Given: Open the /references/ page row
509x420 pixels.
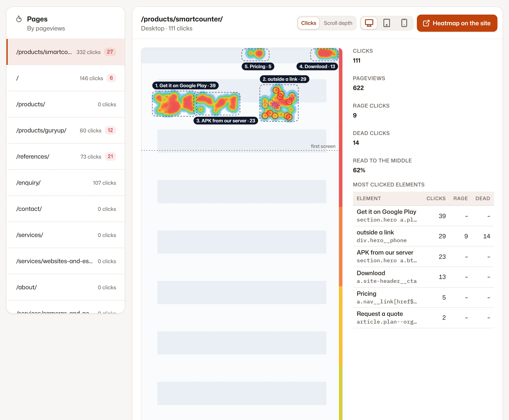Looking at the screenshot, I should click(x=66, y=156).
